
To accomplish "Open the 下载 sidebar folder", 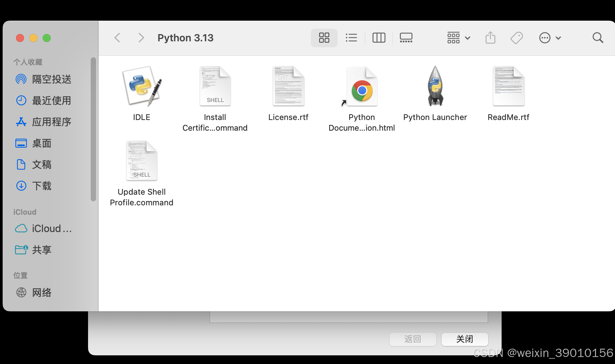I will click(x=42, y=186).
